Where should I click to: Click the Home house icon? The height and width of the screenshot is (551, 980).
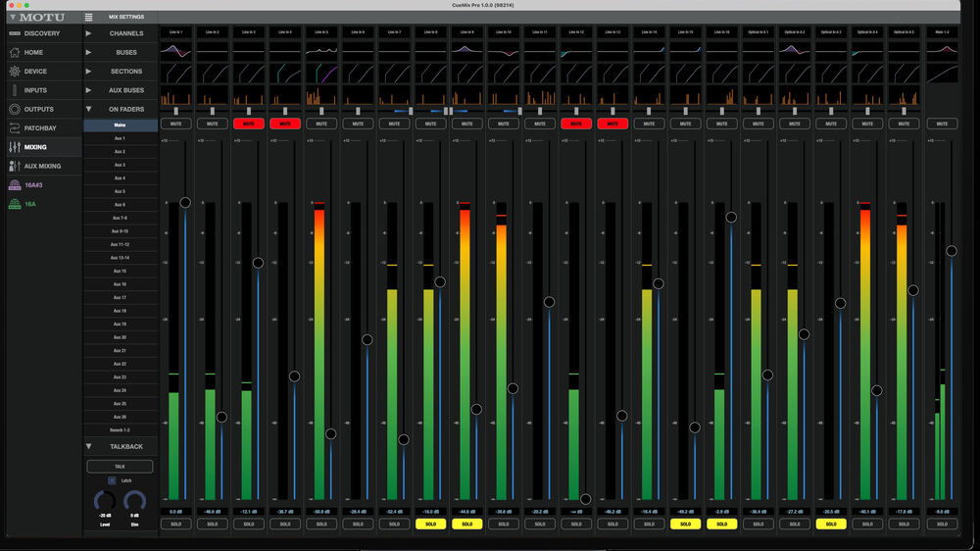pyautogui.click(x=15, y=52)
